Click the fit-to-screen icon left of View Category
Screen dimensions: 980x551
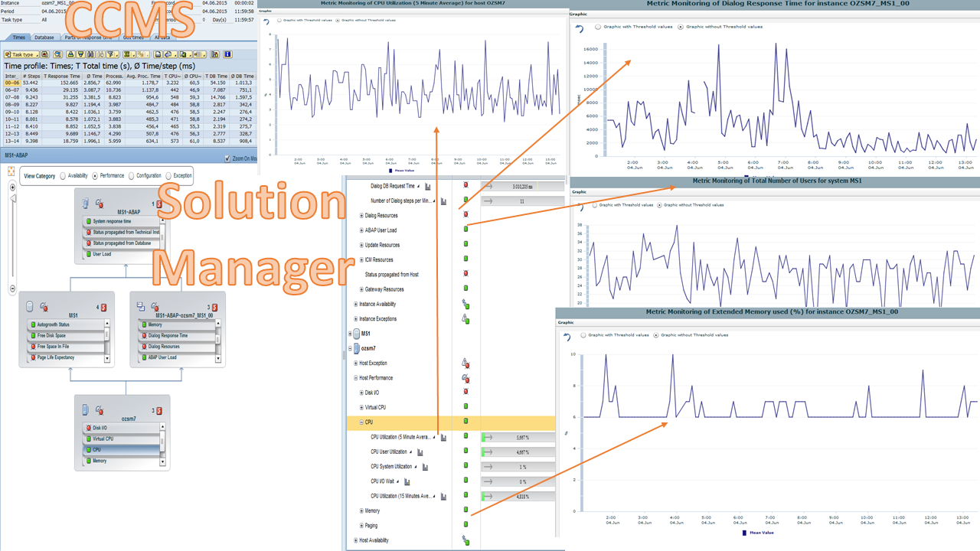tap(11, 172)
